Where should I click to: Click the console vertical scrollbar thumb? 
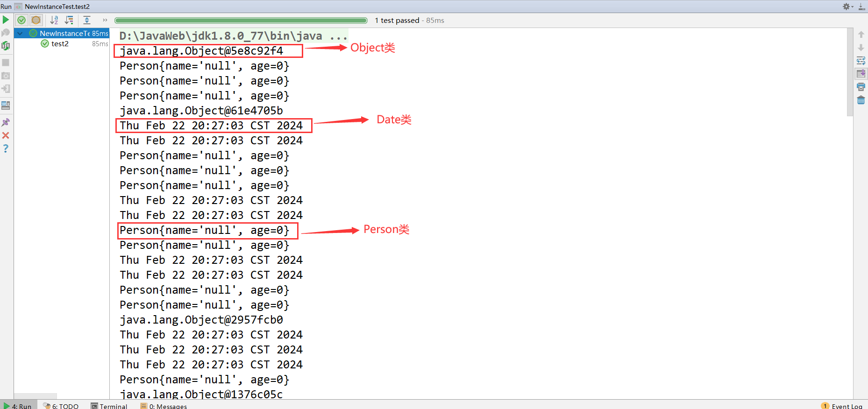[x=850, y=72]
